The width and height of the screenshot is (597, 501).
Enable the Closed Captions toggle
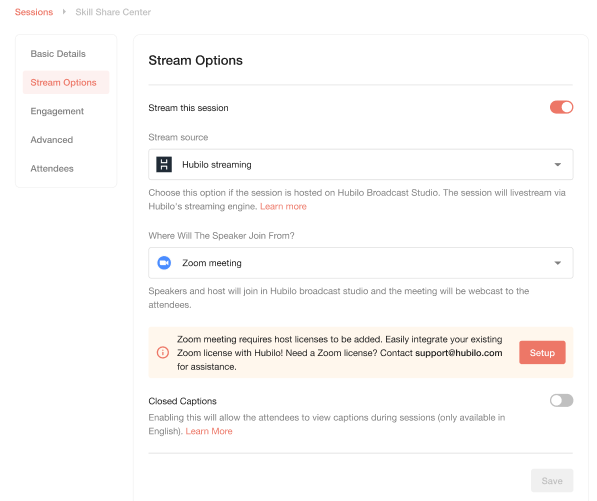coord(561,400)
